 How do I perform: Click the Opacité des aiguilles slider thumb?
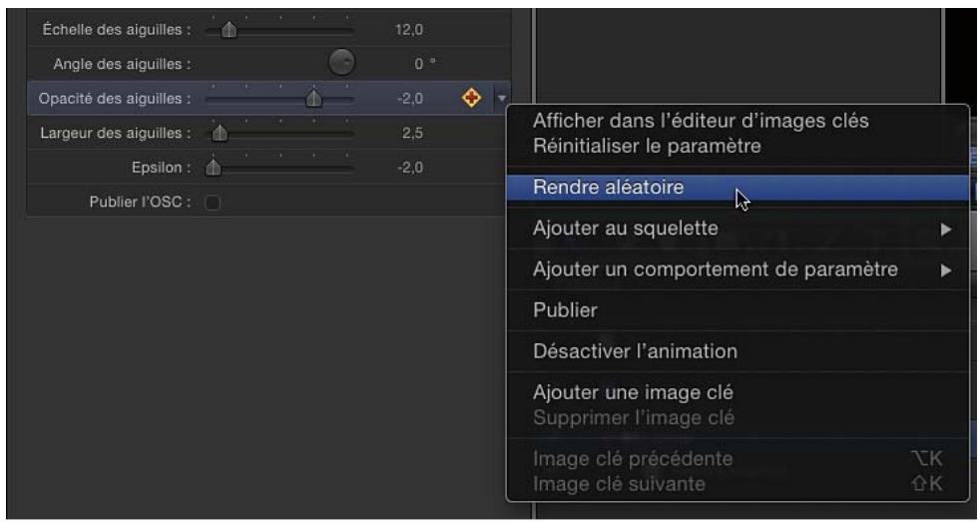coord(313,99)
